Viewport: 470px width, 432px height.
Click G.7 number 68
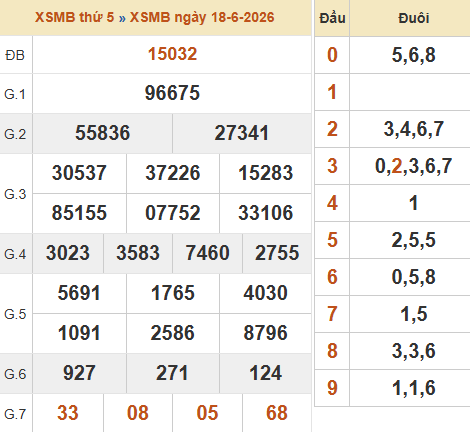tap(277, 413)
